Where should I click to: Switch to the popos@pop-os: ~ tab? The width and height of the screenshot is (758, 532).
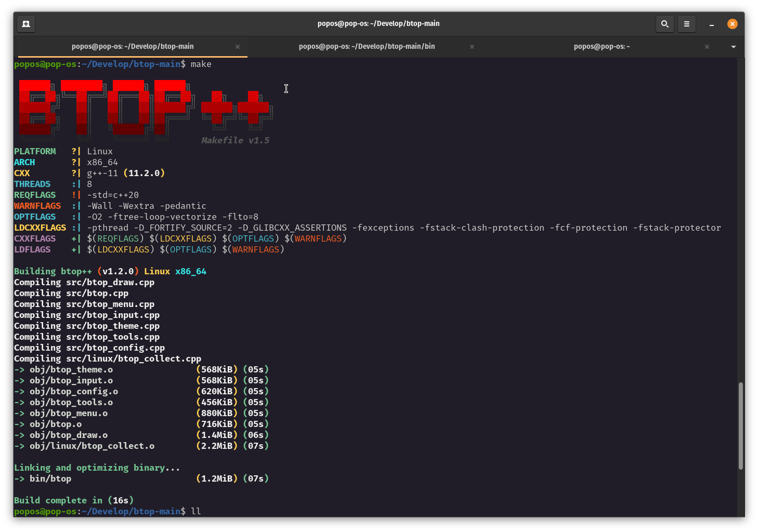602,46
